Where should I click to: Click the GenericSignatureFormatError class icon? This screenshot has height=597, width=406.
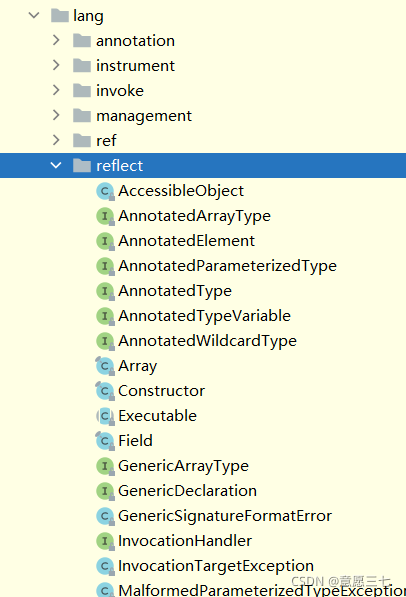(105, 516)
